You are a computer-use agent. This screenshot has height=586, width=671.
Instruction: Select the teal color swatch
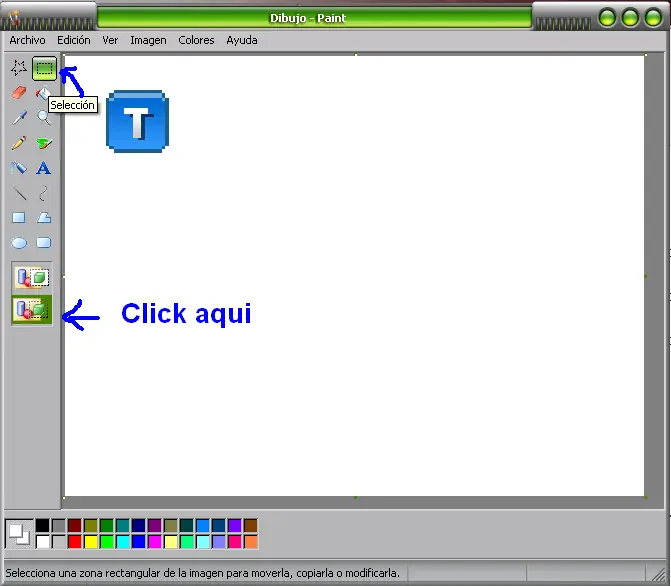123,525
